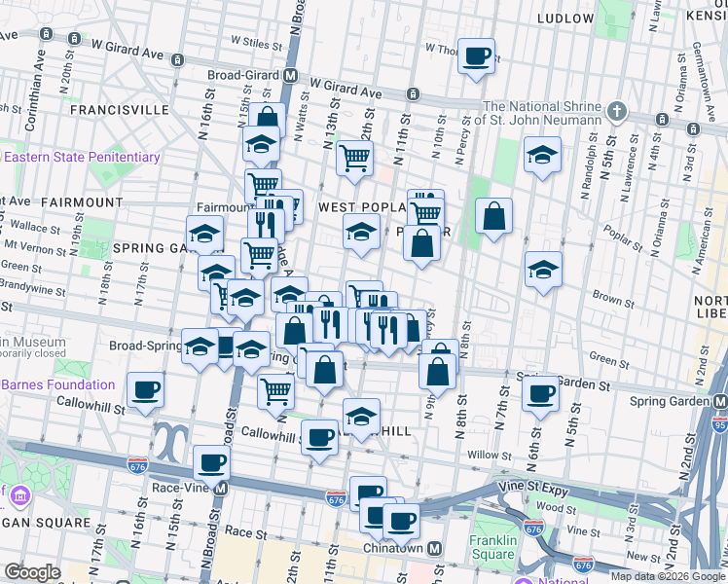Viewport: 728px width, 584px height.
Task: Click the Corinthian Ave label
Action: pos(35,91)
